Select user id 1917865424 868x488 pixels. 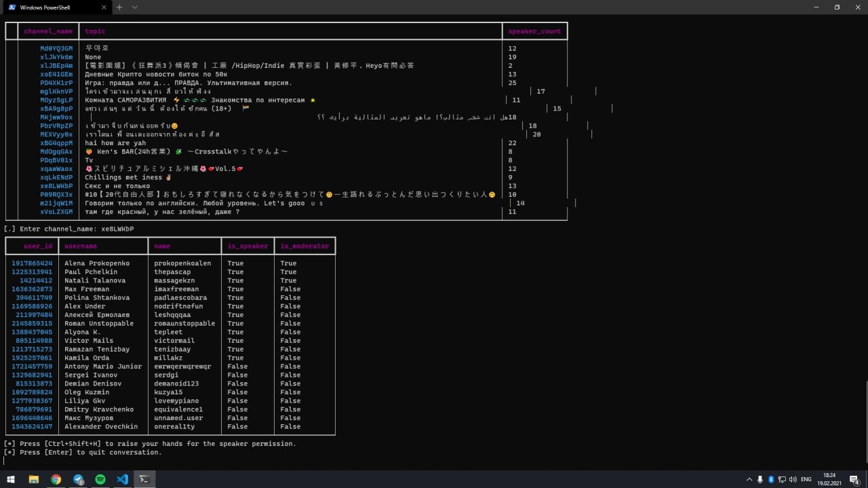point(32,263)
